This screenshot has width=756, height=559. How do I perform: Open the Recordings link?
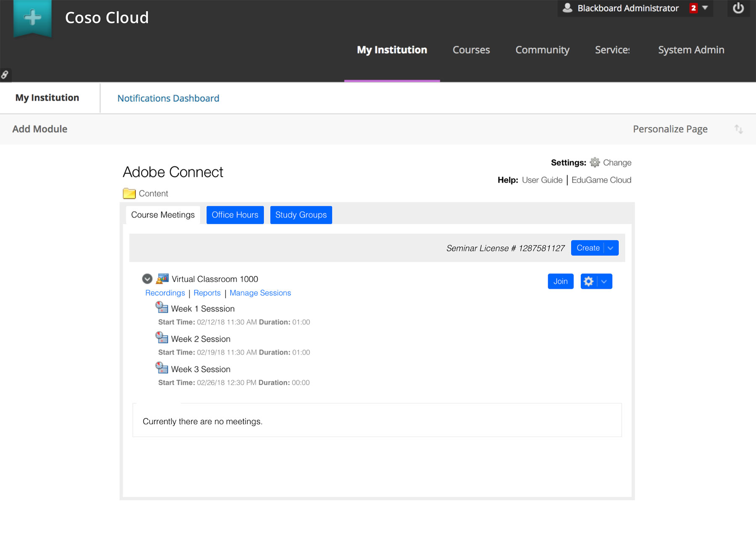click(x=165, y=293)
